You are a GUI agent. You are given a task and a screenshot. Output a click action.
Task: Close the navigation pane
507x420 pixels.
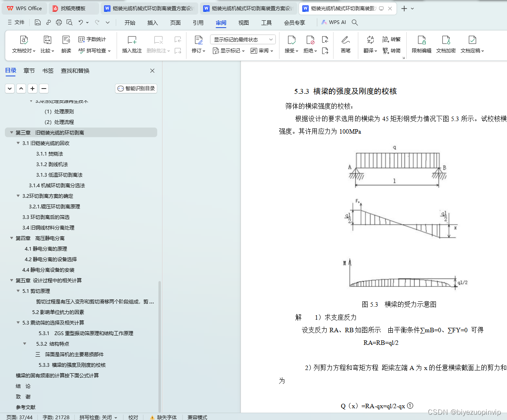[x=152, y=71]
